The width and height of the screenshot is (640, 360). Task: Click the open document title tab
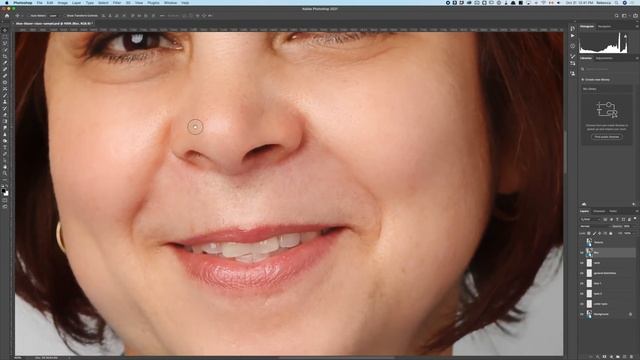point(54,23)
